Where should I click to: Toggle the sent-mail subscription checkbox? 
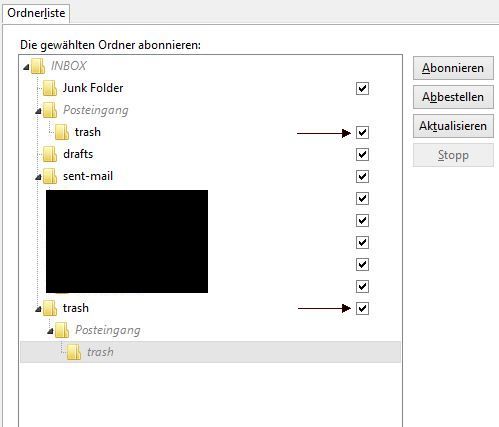362,176
